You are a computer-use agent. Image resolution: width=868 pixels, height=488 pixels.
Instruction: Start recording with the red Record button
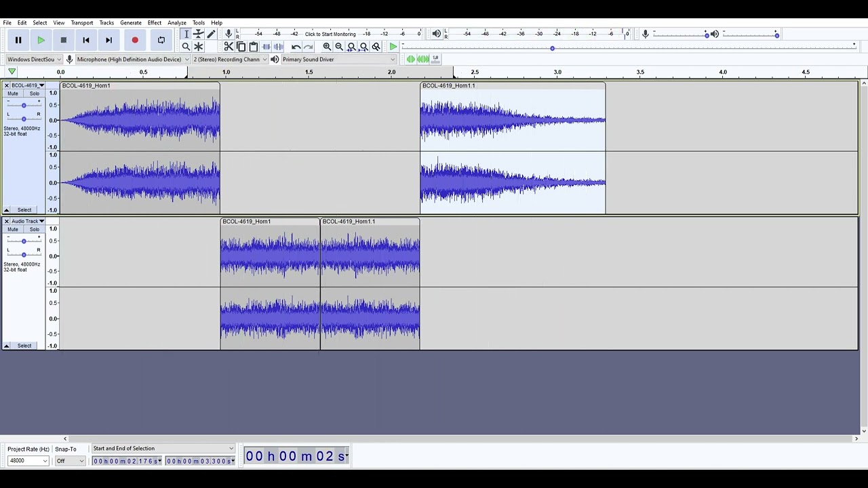click(135, 40)
